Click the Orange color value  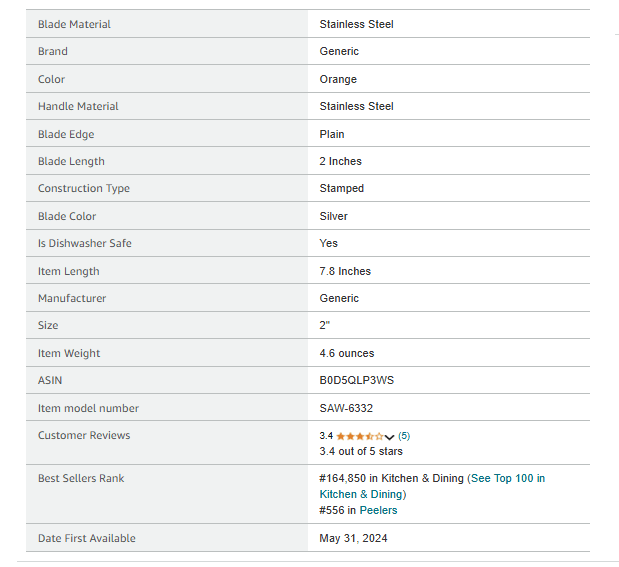coord(338,79)
